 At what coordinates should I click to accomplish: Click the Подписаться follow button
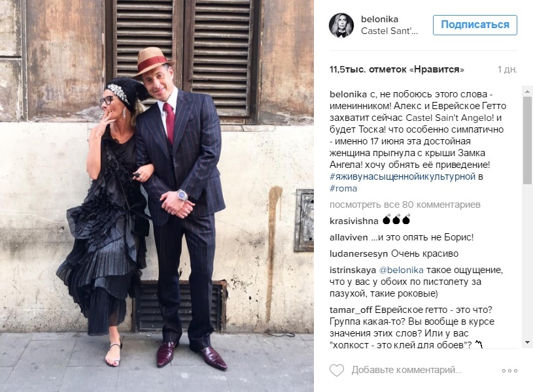(475, 25)
